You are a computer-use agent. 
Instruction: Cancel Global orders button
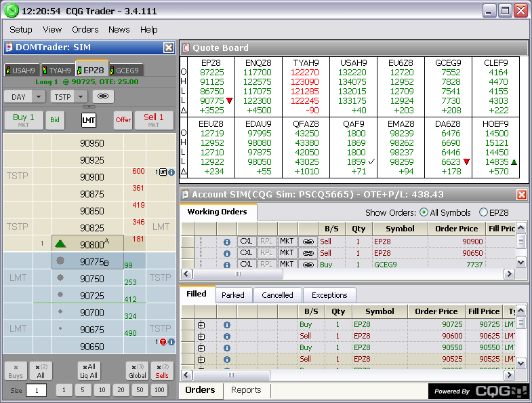[x=138, y=370]
